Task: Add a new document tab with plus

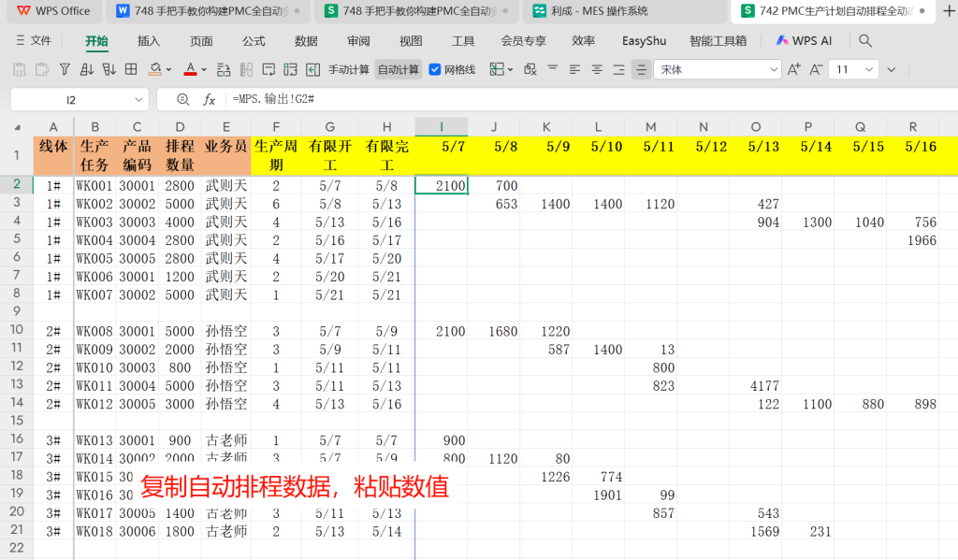Action: (x=949, y=11)
